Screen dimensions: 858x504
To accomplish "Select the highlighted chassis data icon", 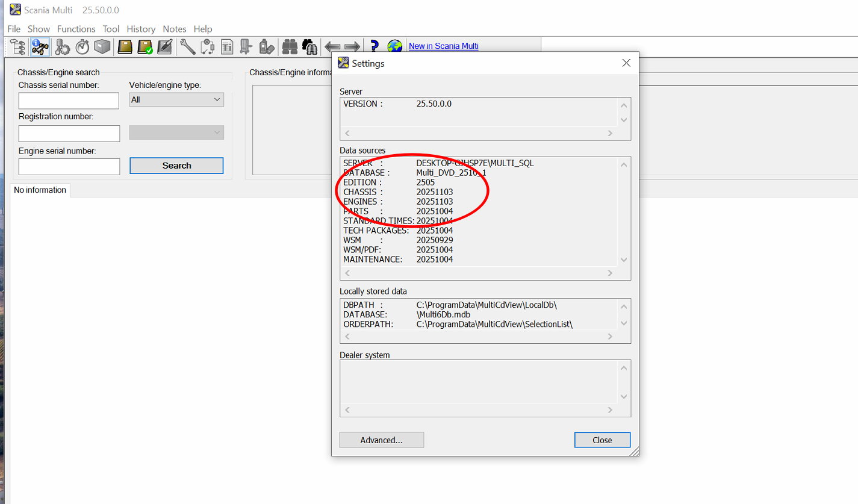I will [x=40, y=46].
